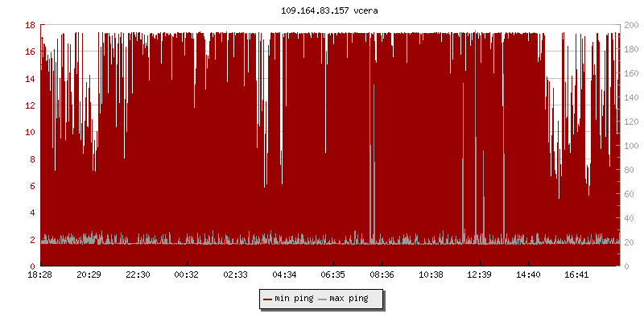
Task: Click the red 10 on left axis
Action: coord(29,132)
